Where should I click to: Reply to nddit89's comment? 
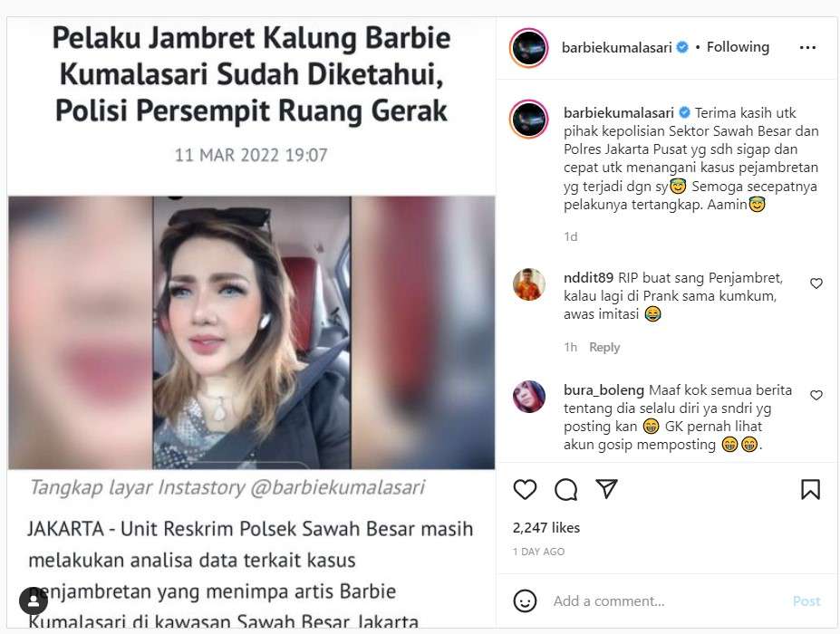click(604, 347)
